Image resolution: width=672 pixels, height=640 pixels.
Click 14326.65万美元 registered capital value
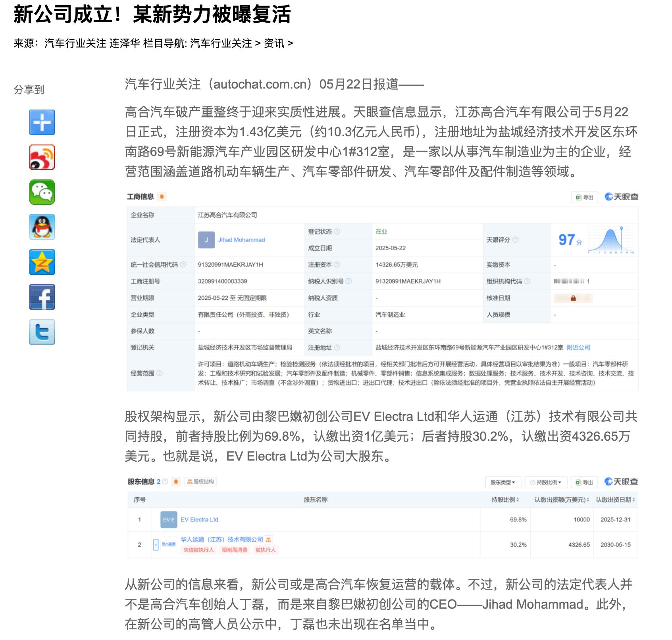(397, 264)
